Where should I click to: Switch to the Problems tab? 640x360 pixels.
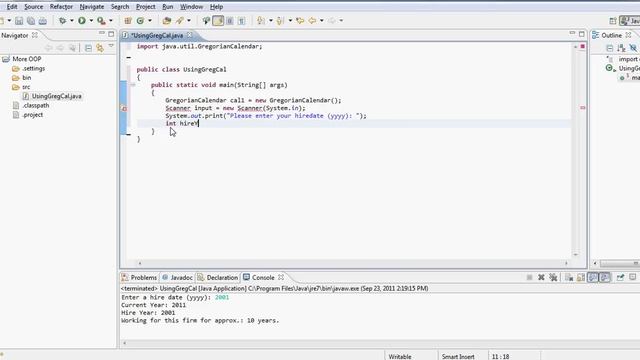tap(139, 278)
